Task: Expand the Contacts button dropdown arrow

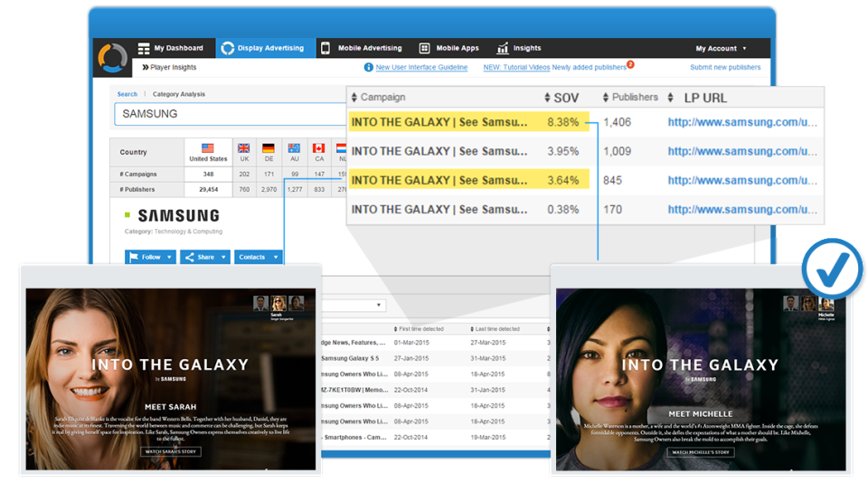Action: 276,257
